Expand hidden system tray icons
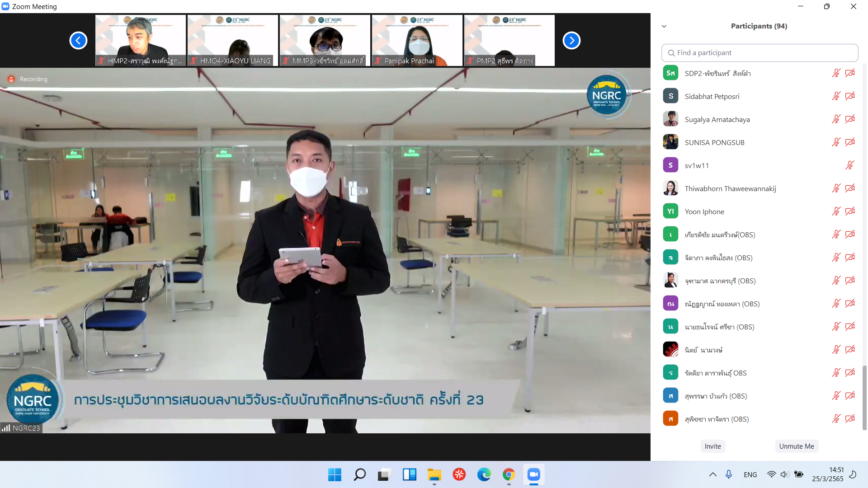 tap(712, 474)
